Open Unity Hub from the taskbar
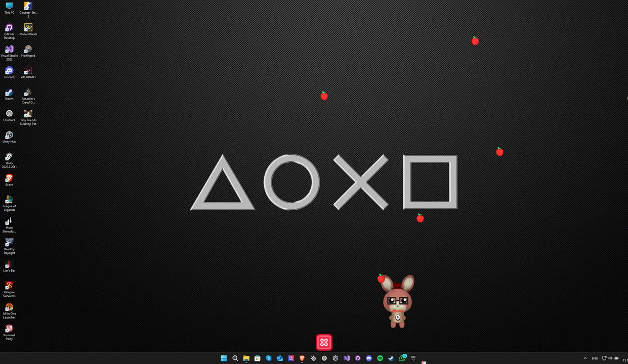 [336, 358]
